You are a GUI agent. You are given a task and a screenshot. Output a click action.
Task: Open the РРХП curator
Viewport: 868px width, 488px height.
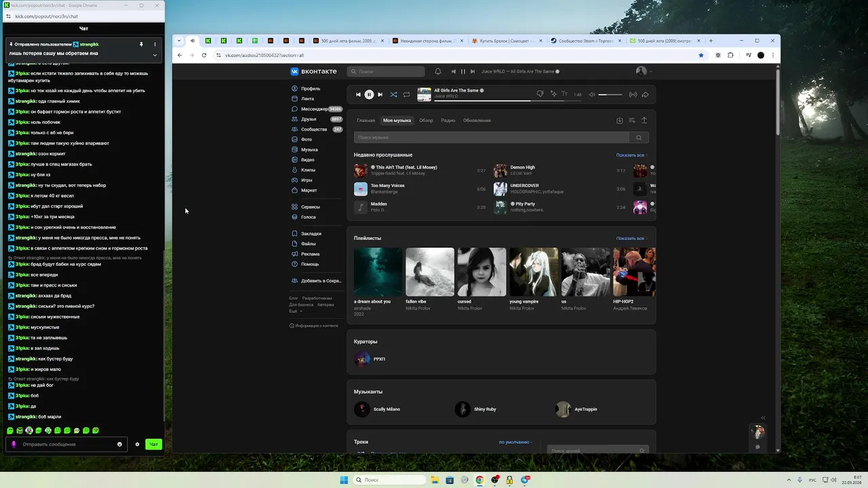tap(370, 359)
